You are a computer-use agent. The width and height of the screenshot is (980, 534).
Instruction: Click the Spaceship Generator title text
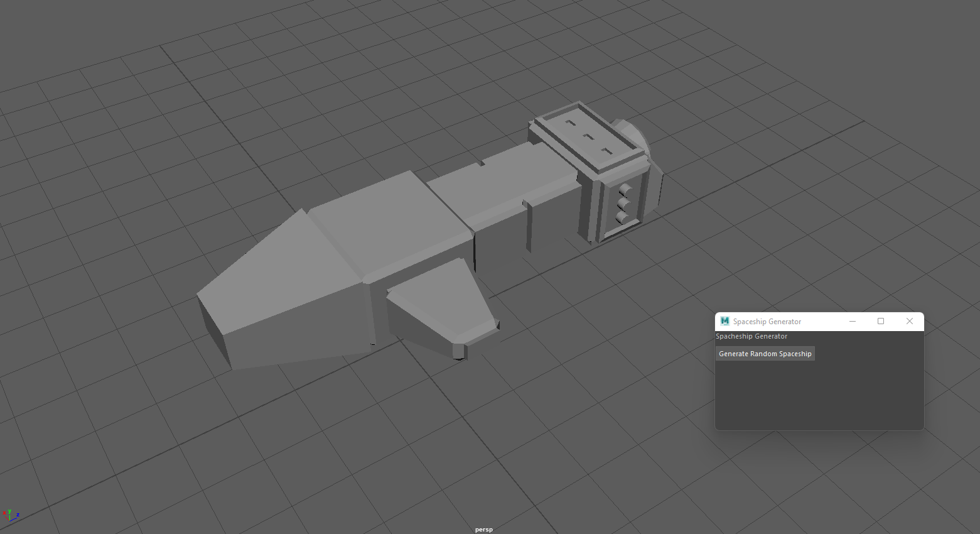click(x=767, y=322)
